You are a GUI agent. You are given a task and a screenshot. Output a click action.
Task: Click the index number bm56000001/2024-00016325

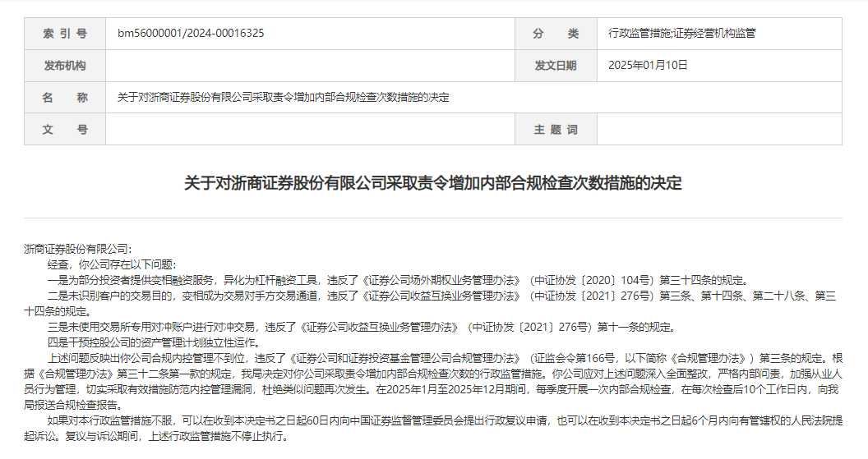click(x=191, y=34)
